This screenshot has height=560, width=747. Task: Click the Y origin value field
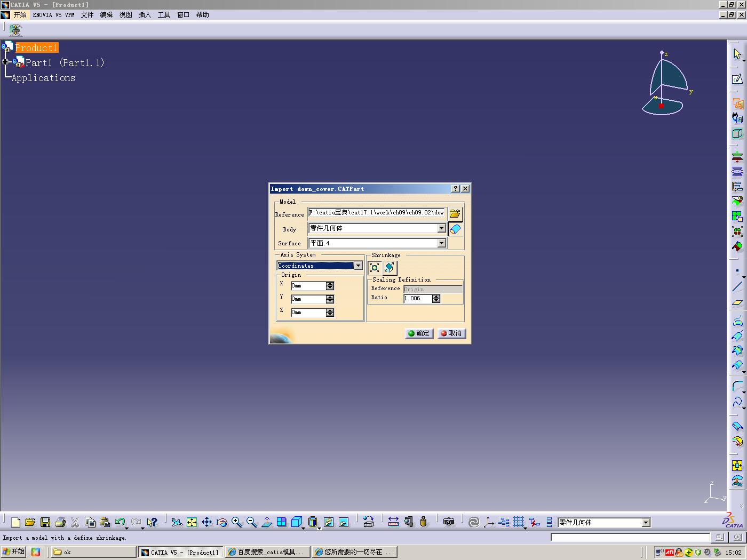coord(308,299)
